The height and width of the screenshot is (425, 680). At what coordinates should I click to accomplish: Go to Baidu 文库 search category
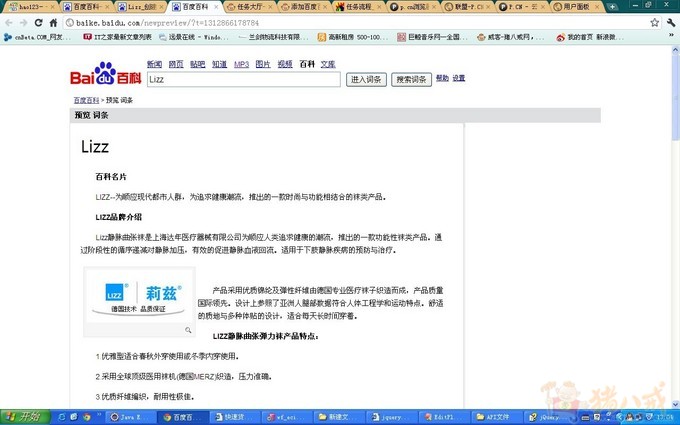[x=328, y=64]
